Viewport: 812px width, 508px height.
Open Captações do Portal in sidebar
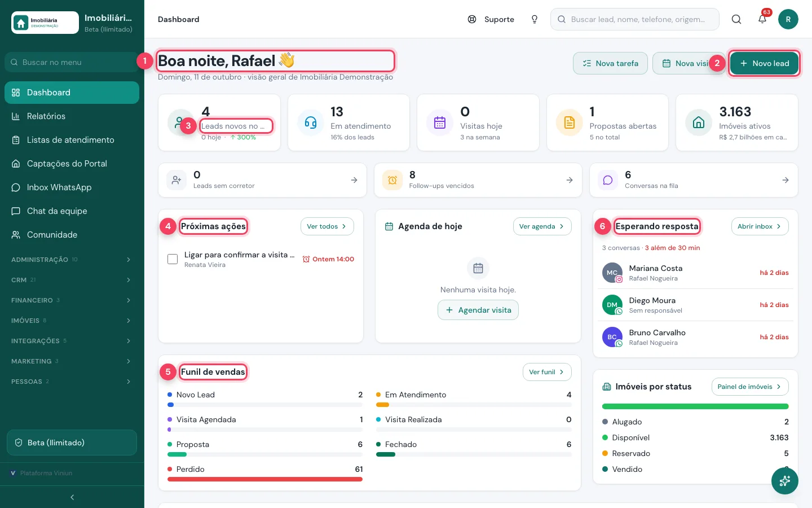pyautogui.click(x=72, y=164)
